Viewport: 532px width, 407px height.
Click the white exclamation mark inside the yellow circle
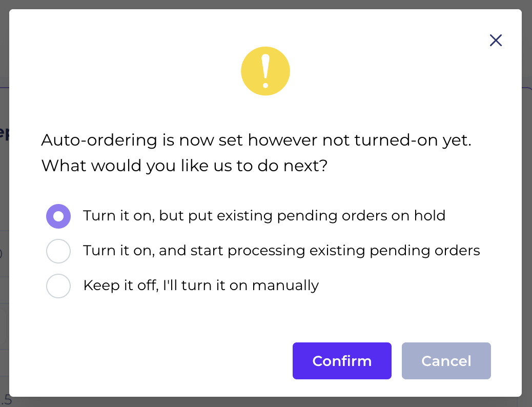point(265,71)
